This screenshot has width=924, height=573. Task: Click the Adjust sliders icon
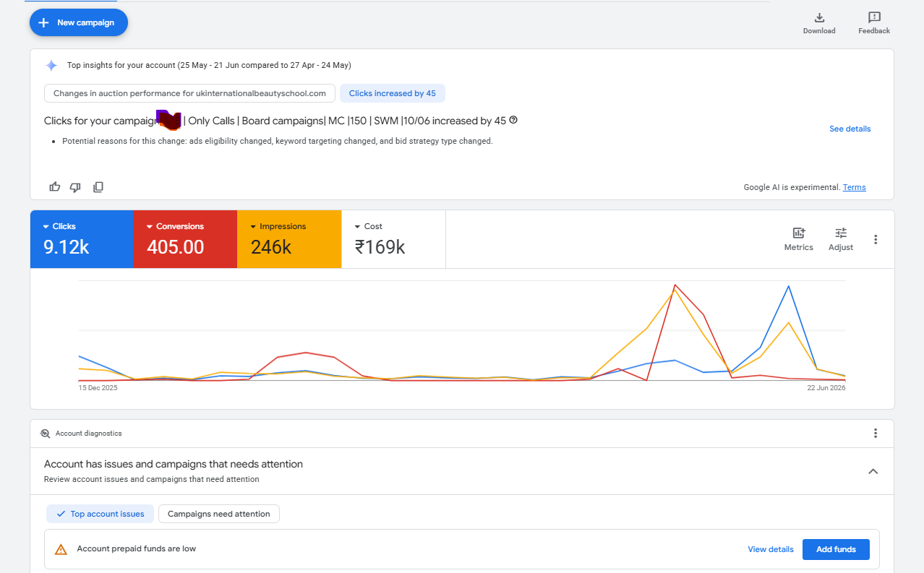point(841,233)
